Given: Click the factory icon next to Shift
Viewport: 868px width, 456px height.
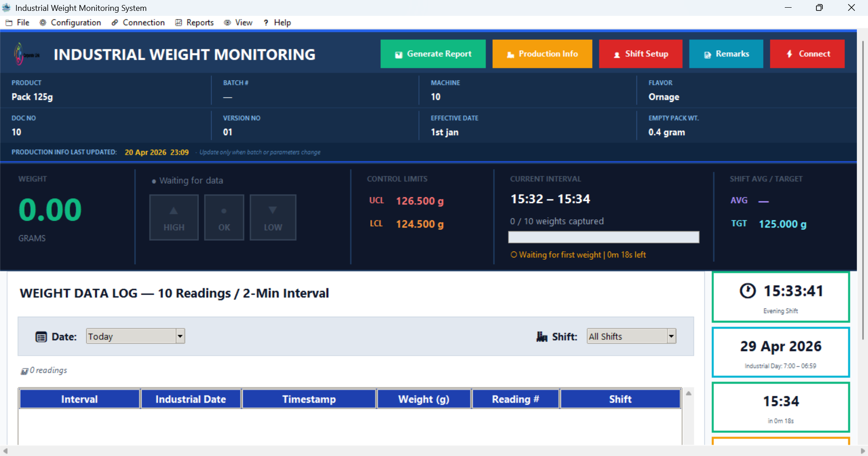Looking at the screenshot, I should (542, 337).
